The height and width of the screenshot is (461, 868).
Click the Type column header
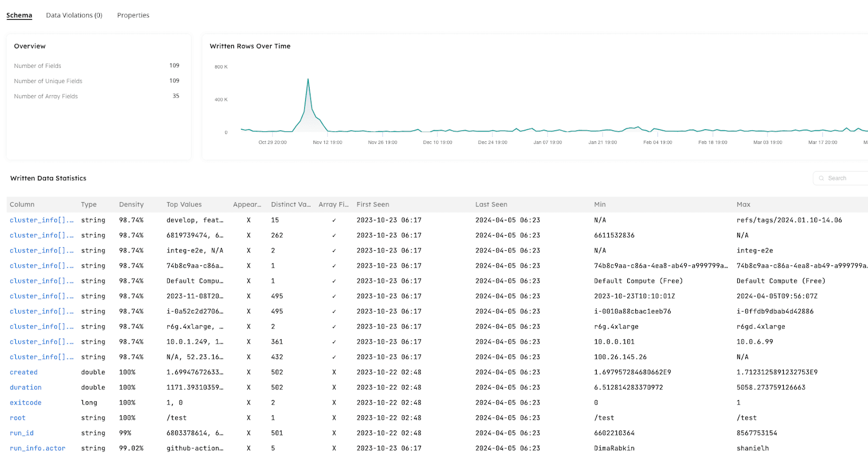tap(88, 205)
